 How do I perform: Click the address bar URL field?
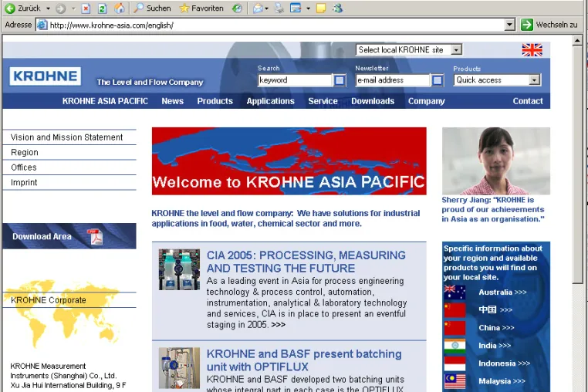point(277,25)
